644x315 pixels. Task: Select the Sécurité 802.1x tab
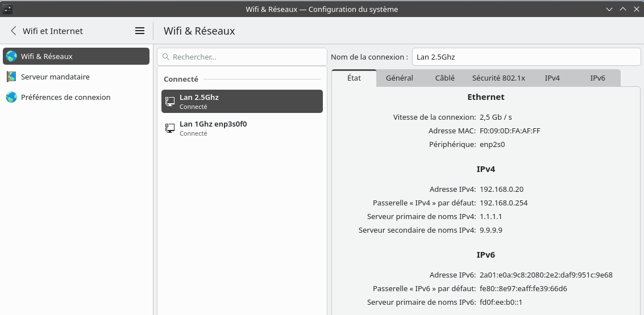click(x=498, y=78)
